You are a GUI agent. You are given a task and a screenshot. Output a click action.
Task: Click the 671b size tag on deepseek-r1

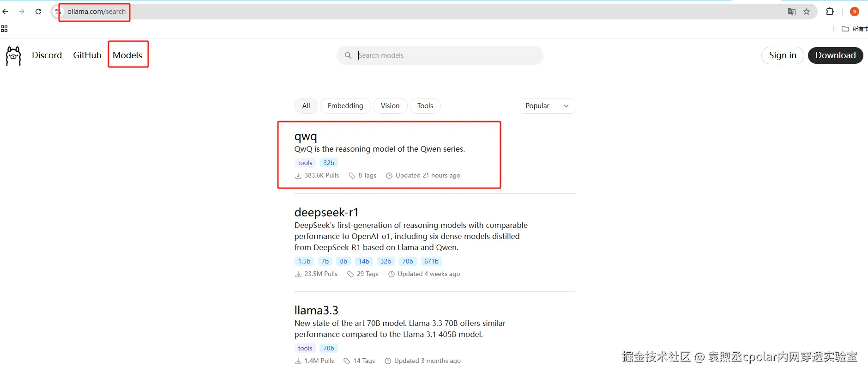431,261
